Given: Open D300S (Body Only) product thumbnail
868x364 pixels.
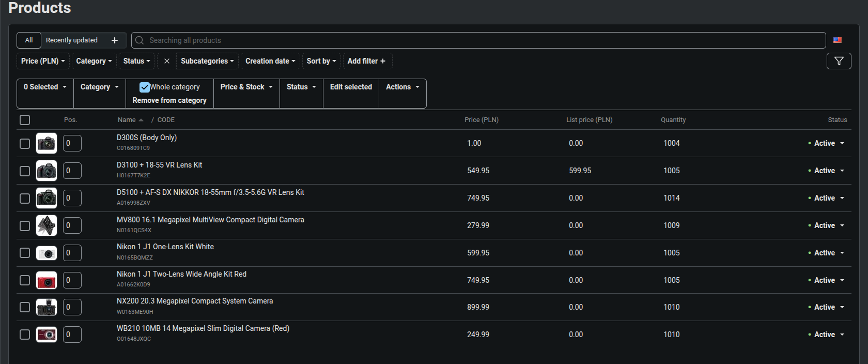Looking at the screenshot, I should [47, 143].
